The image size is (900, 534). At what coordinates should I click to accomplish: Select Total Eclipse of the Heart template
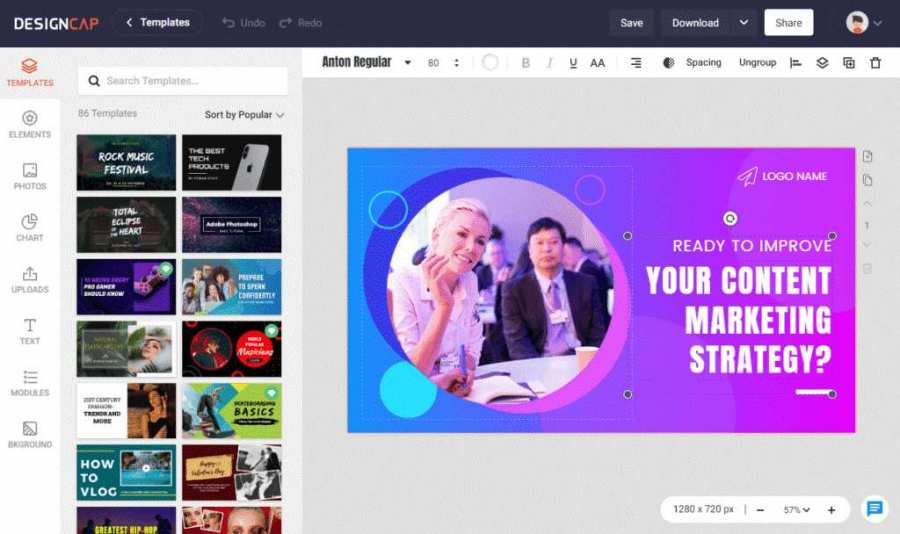pos(126,225)
